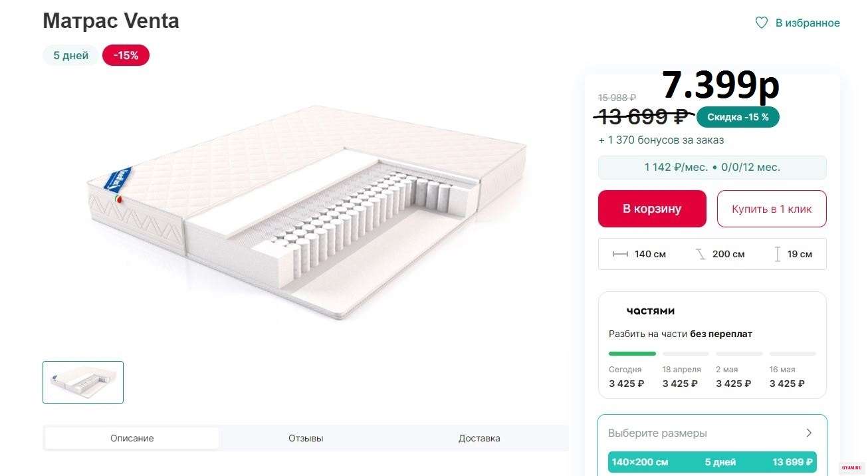Click the green Сегодня payment progress bar
This screenshot has height=476, width=868.
pos(632,354)
